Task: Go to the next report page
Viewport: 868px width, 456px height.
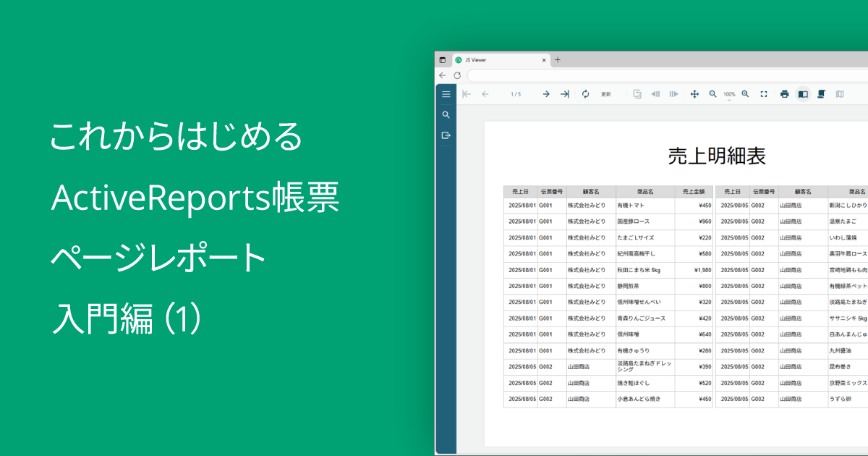Action: click(546, 94)
